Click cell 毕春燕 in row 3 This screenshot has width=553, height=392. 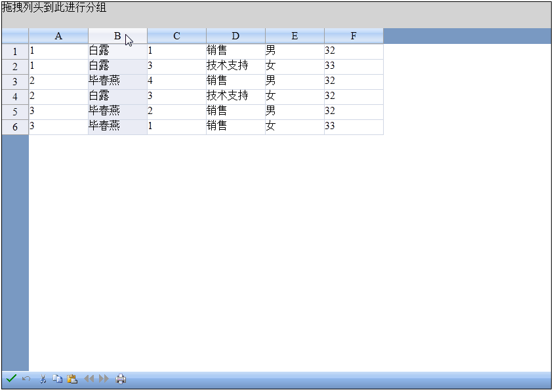pos(117,82)
